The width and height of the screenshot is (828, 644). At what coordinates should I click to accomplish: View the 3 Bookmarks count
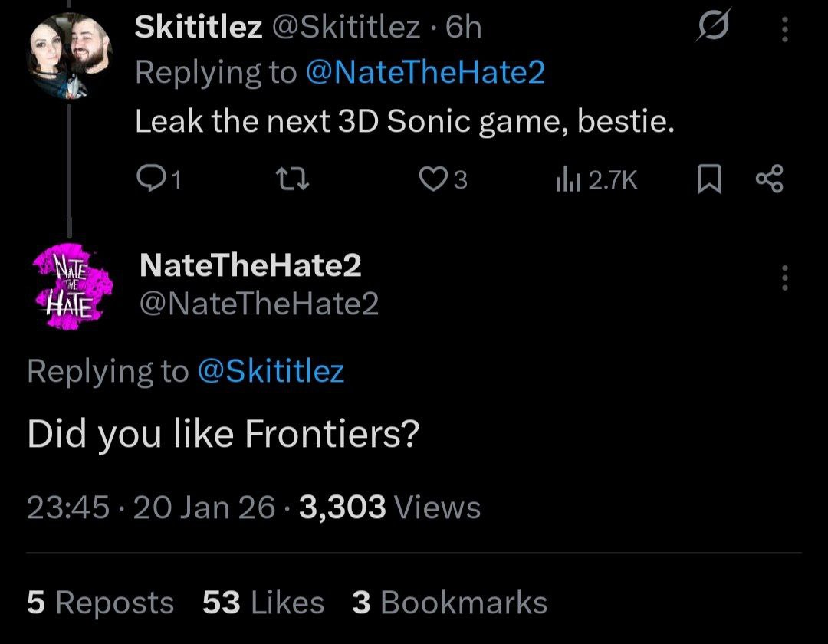(449, 603)
